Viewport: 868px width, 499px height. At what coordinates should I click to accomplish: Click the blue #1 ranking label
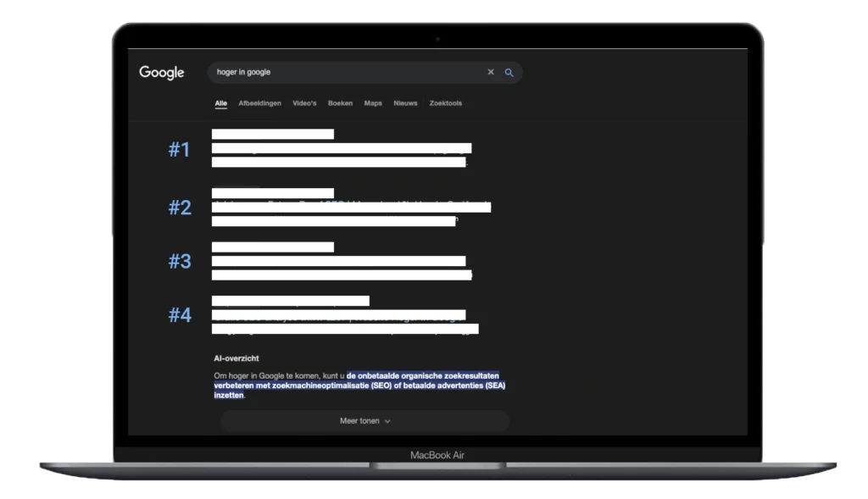click(179, 151)
